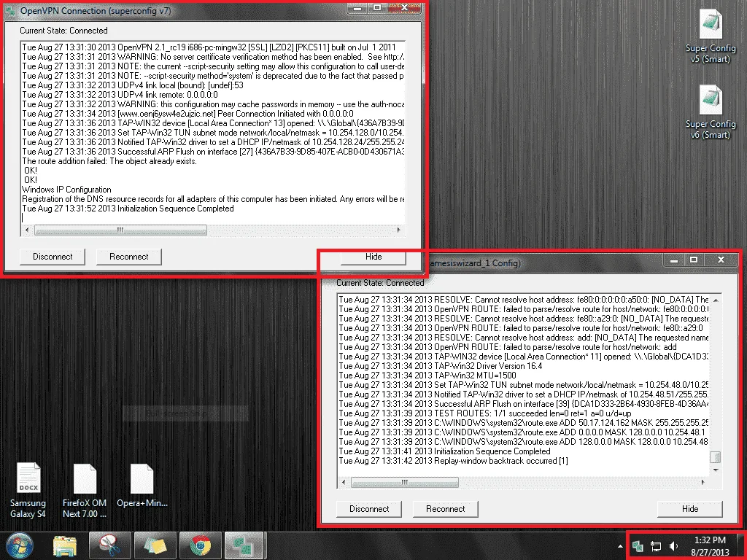Minimize the amesiswizard_1 Config window
Screen dimensions: 747x560
[673, 260]
